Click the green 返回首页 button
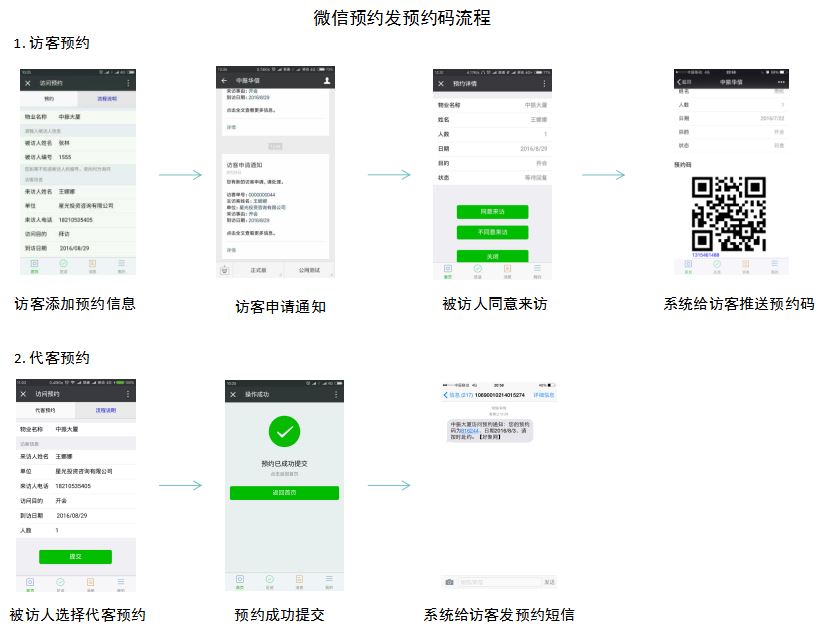 click(284, 493)
